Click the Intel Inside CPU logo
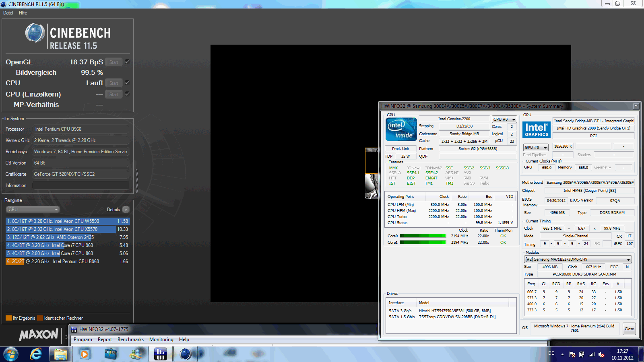Screen dimensions: 644x362 (x=401, y=129)
